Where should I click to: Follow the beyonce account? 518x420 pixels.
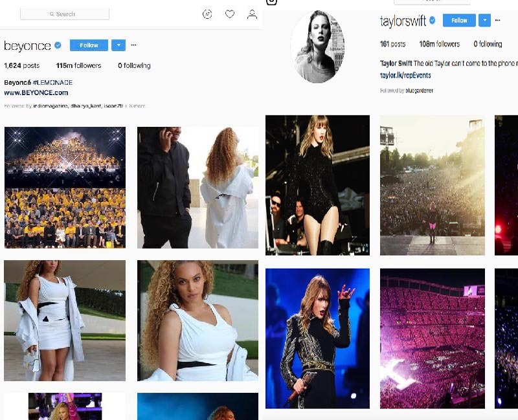coord(89,45)
